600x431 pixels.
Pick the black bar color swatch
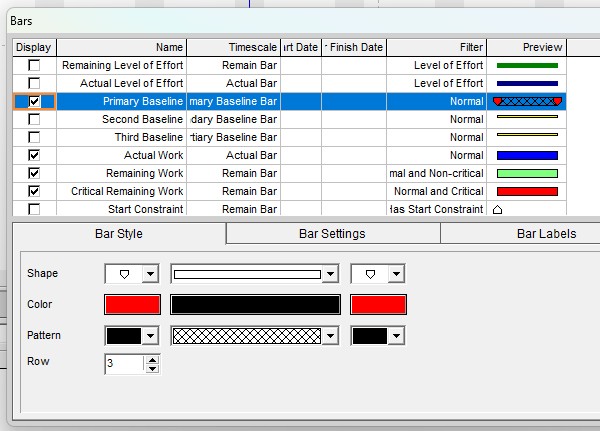tap(255, 305)
